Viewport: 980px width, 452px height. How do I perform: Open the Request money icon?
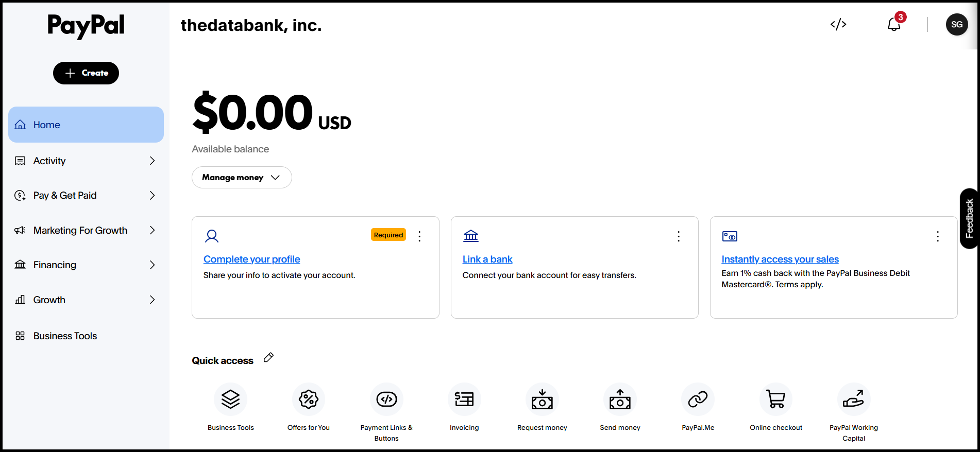coord(542,399)
